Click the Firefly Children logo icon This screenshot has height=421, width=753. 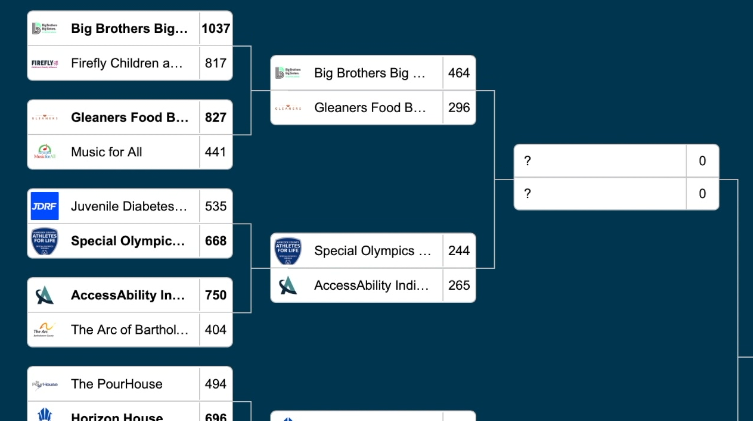[45, 63]
